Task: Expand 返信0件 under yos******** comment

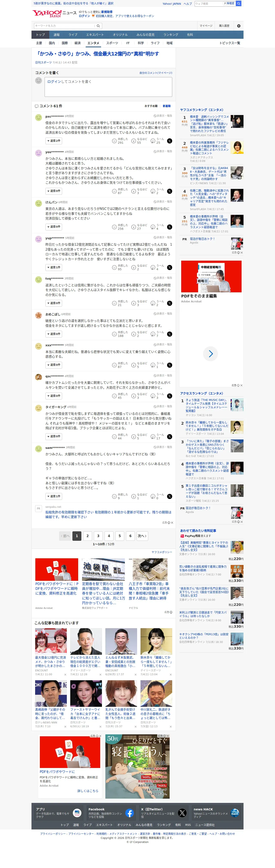Action: click(x=54, y=191)
